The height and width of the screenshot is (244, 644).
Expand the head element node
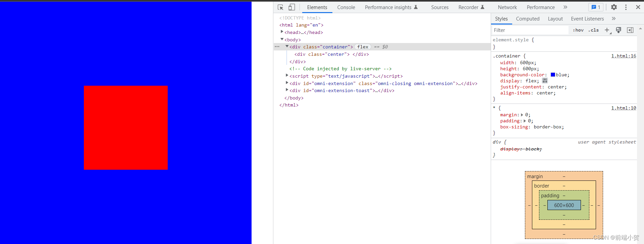point(282,32)
